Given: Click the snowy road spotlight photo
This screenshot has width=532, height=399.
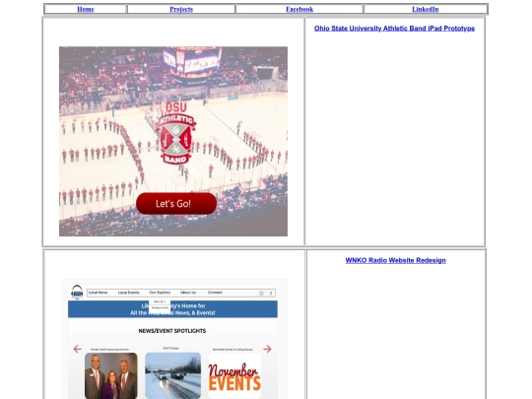Looking at the screenshot, I should (x=173, y=375).
